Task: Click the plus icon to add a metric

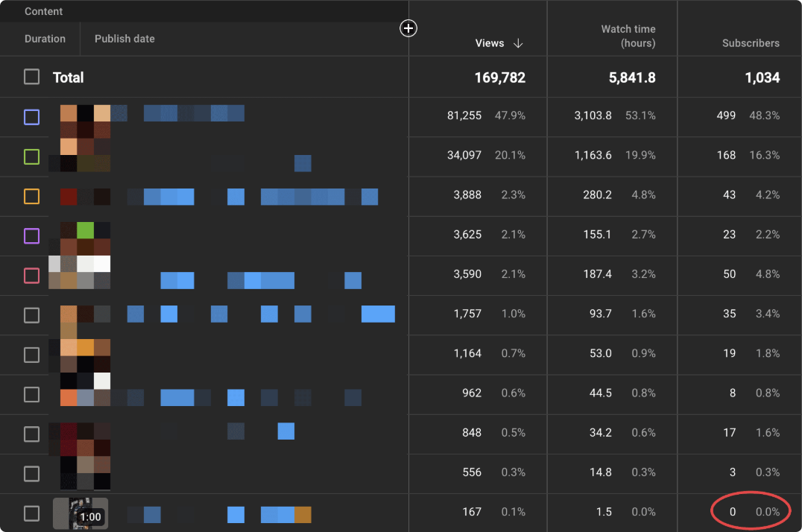Action: [408, 28]
